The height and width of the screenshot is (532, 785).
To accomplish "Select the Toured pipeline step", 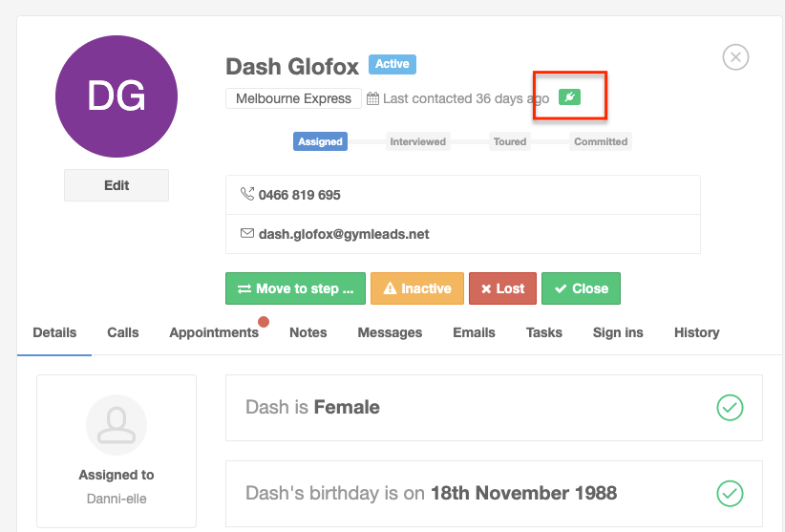I will point(510,141).
